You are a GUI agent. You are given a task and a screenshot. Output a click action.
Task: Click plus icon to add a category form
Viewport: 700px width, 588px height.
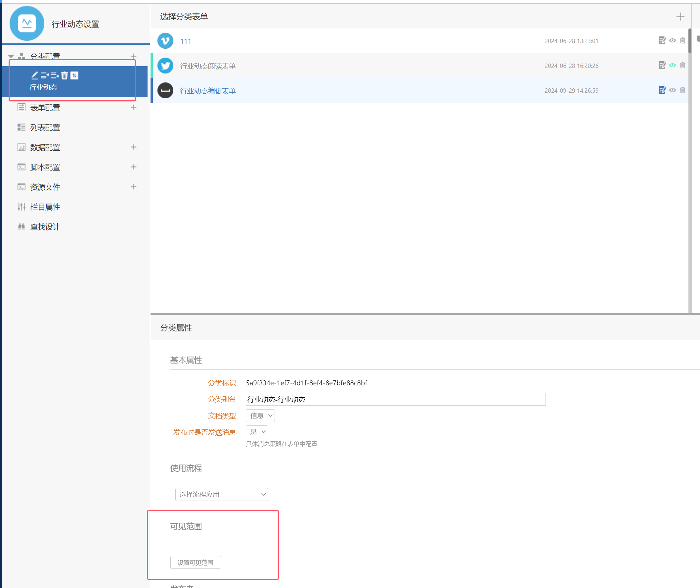(x=680, y=17)
